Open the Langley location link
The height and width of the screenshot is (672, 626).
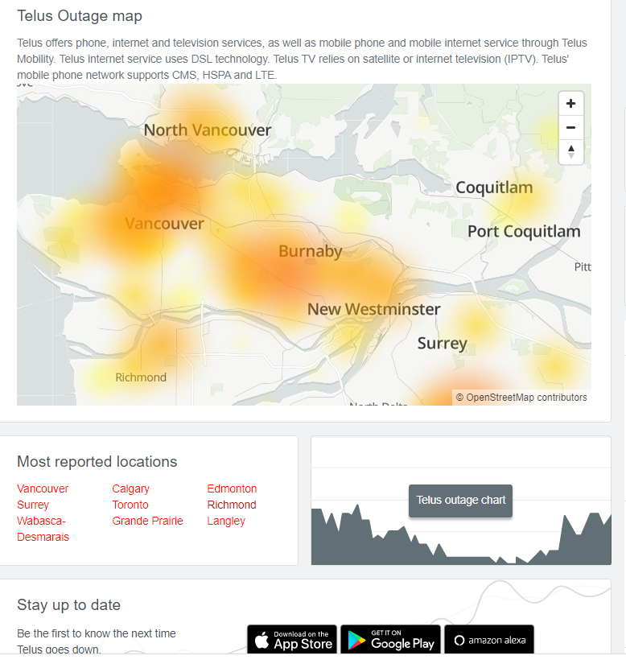pos(226,521)
